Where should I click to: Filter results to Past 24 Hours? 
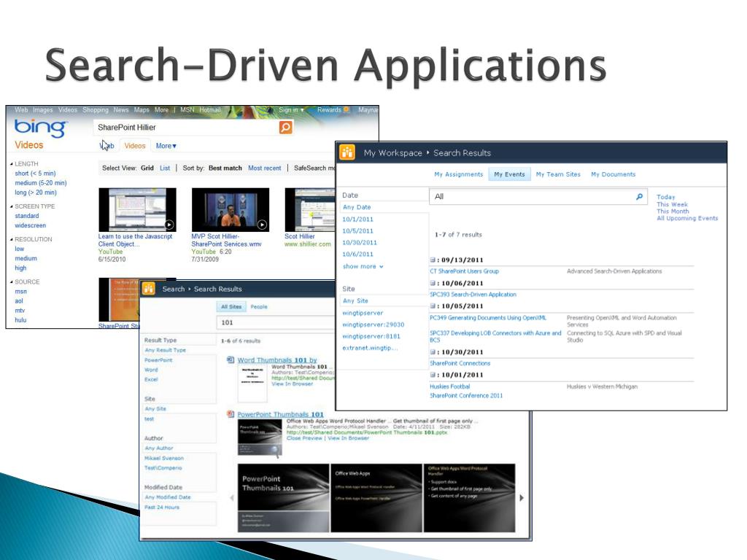(162, 507)
